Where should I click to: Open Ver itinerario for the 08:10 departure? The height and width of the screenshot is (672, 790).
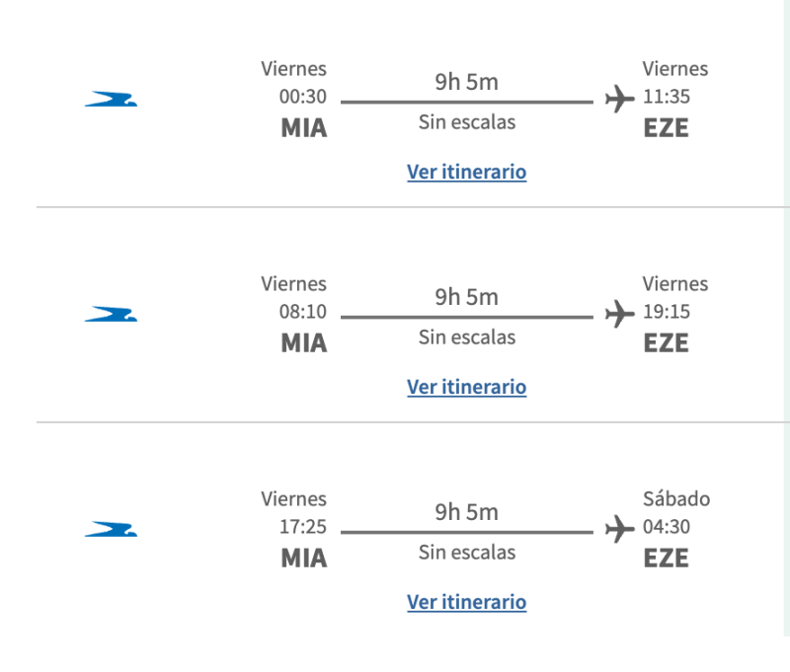(x=466, y=387)
